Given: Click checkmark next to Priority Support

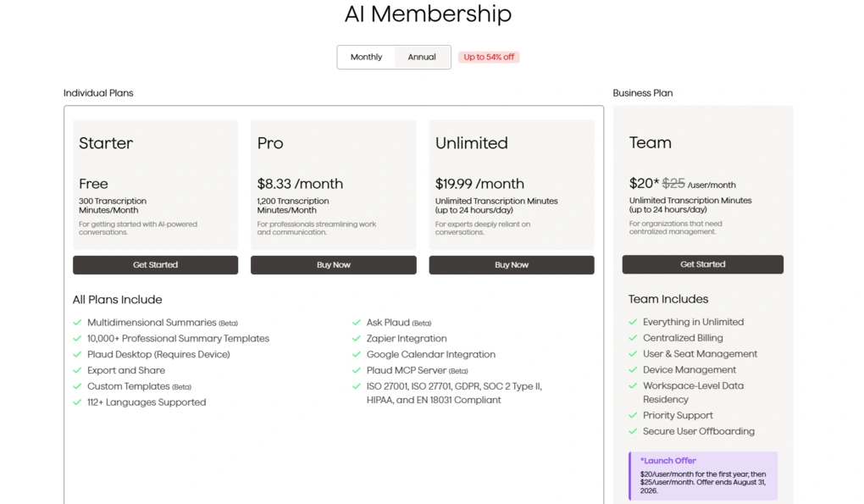Looking at the screenshot, I should tap(633, 416).
